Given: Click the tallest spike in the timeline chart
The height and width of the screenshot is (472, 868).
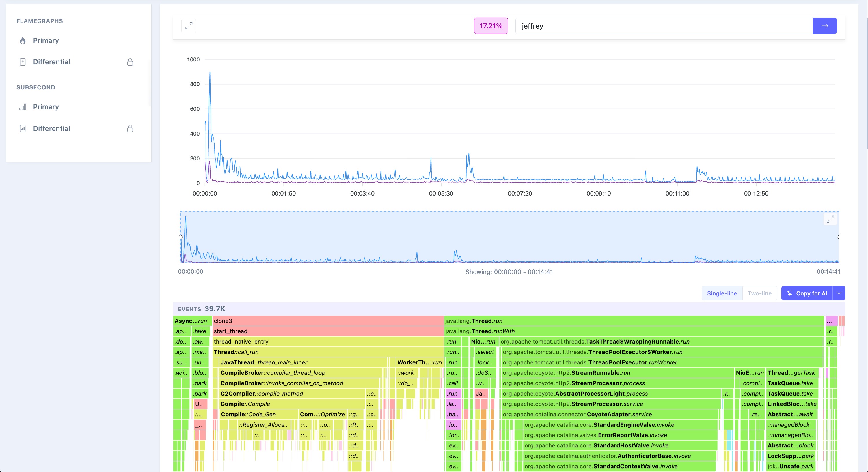Looking at the screenshot, I should tap(210, 72).
